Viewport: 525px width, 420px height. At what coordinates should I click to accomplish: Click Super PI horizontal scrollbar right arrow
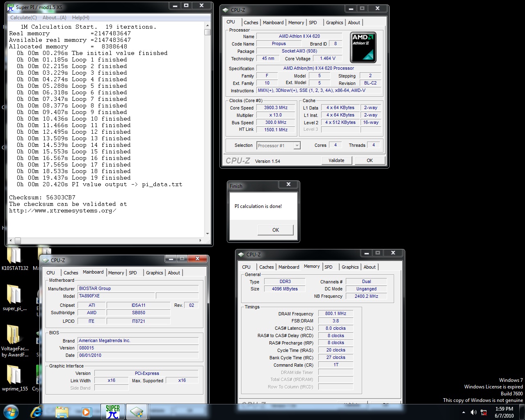click(201, 240)
